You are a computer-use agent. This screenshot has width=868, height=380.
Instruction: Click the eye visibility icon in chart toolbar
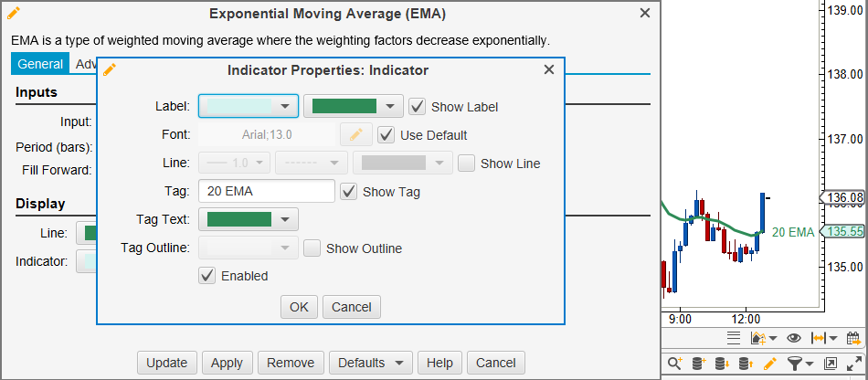794,339
